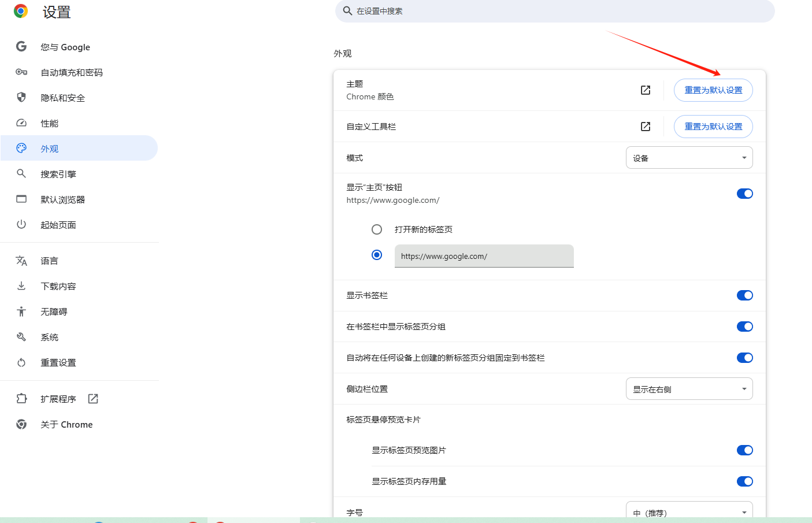Viewport: 812px width, 523px height.
Task: Open 侧边栏位置 dropdown showing 显示在右侧
Action: coord(689,389)
